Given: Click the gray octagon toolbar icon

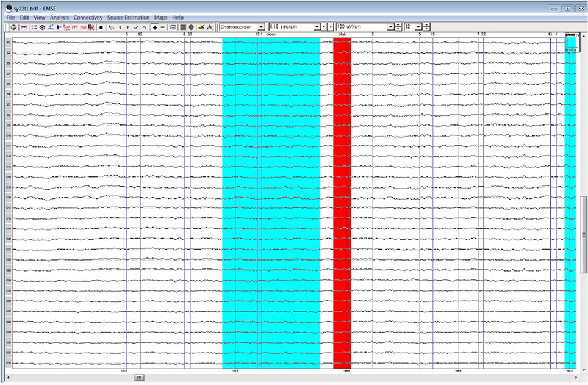Looking at the screenshot, I should pos(192,27).
